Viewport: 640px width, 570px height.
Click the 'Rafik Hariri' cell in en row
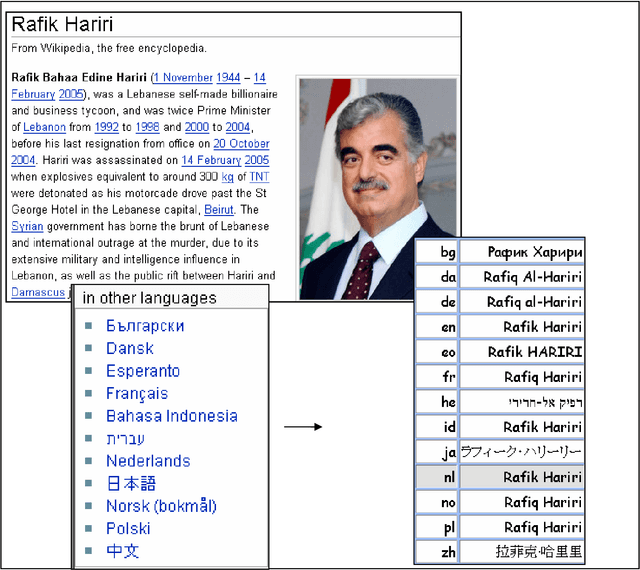[x=522, y=327]
